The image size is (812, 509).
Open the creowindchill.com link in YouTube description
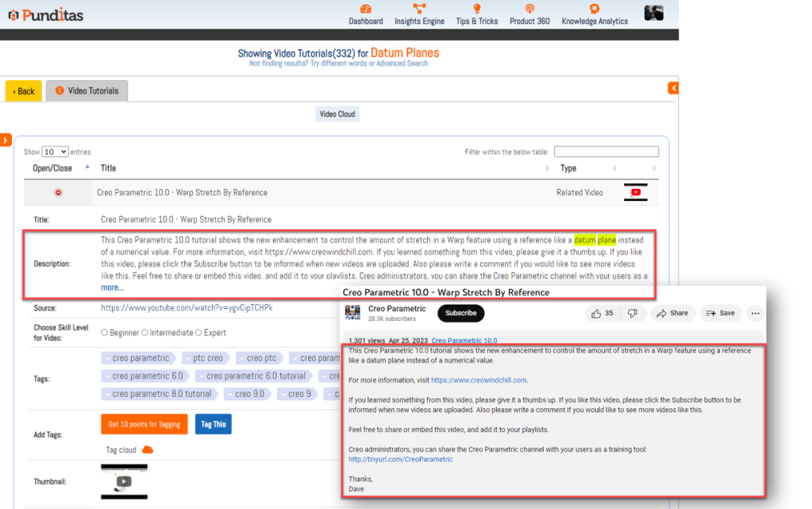pyautogui.click(x=479, y=380)
